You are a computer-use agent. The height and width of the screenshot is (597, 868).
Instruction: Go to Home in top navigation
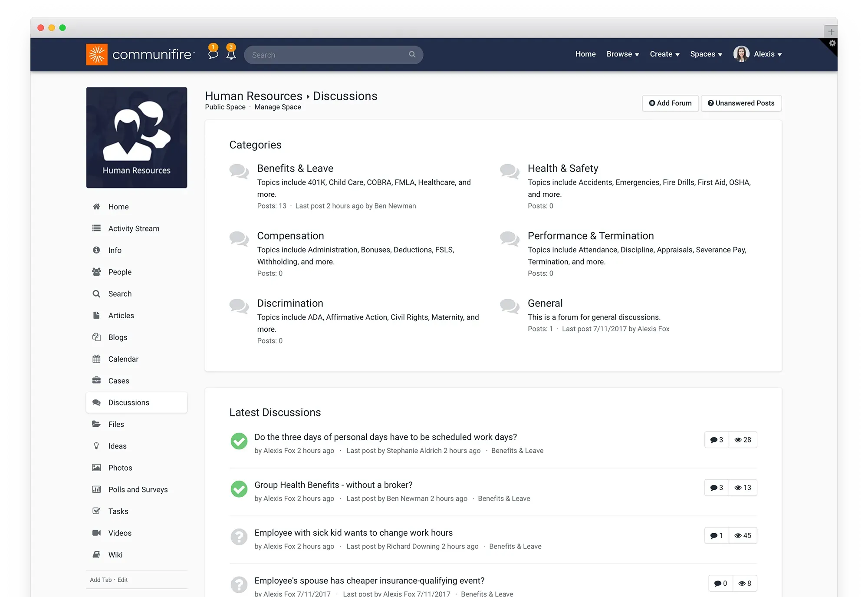click(x=585, y=54)
